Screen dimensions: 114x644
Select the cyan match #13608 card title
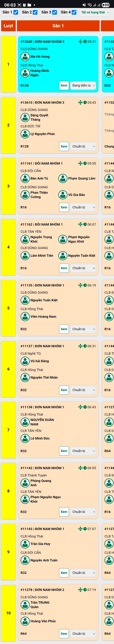(x=42, y=42)
